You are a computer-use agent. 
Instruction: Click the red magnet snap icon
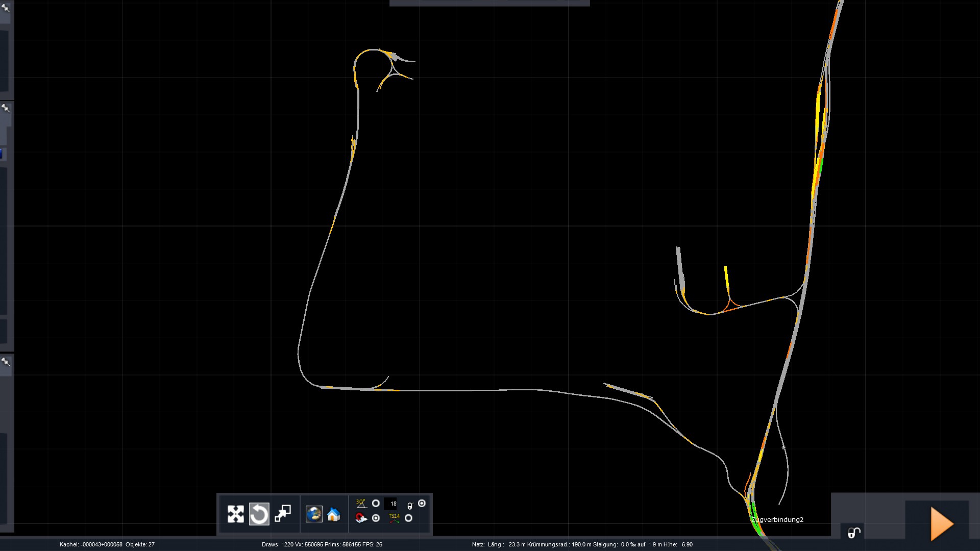point(361,518)
